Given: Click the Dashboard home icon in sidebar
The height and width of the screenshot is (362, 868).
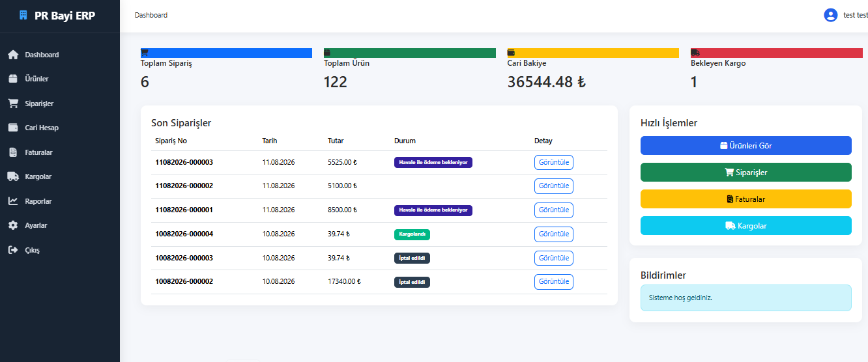Looking at the screenshot, I should click(x=13, y=55).
